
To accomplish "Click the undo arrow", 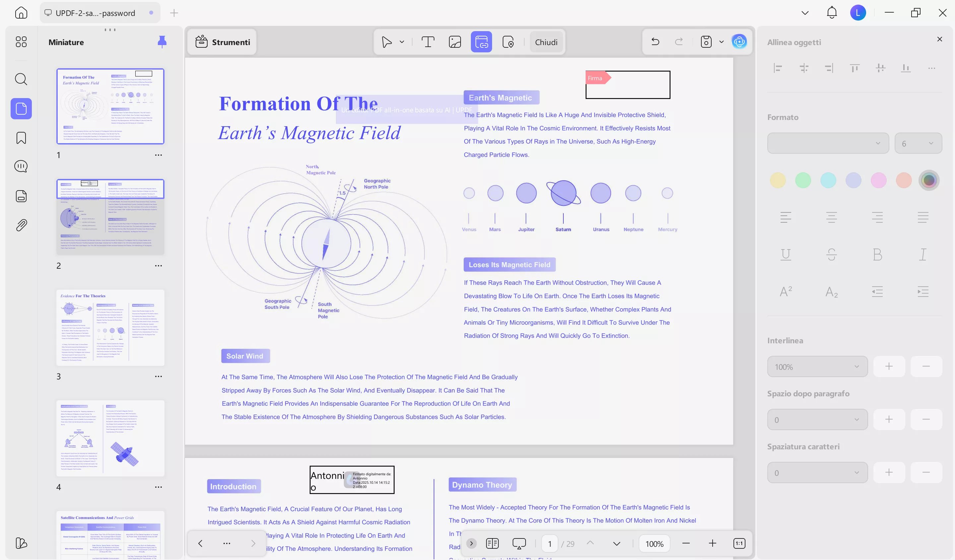I will [x=655, y=42].
